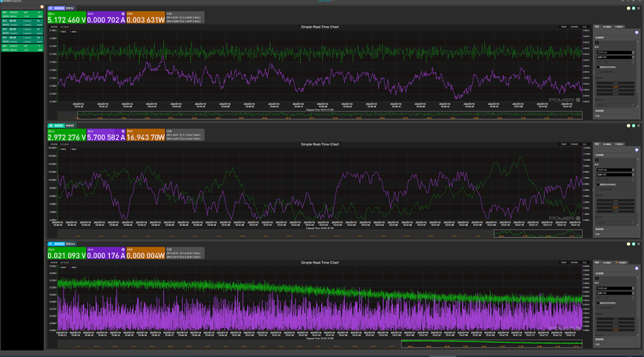Select the TEMP tab in middle chart

(x=563, y=144)
